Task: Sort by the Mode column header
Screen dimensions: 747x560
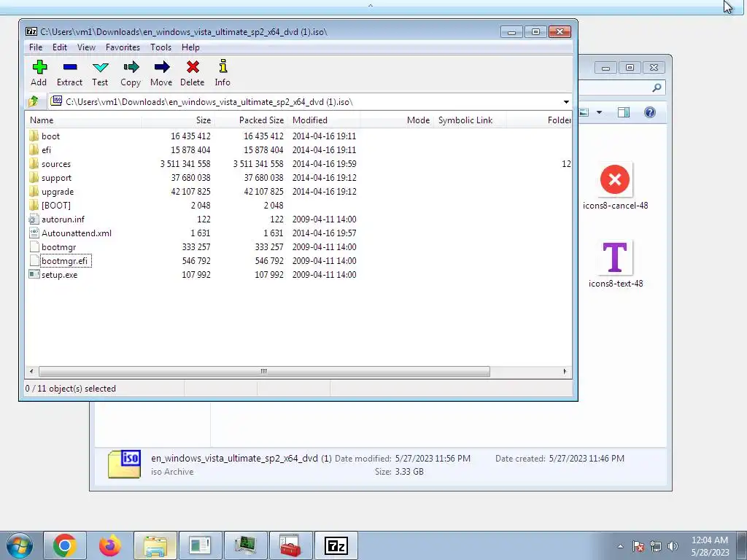Action: tap(397, 120)
